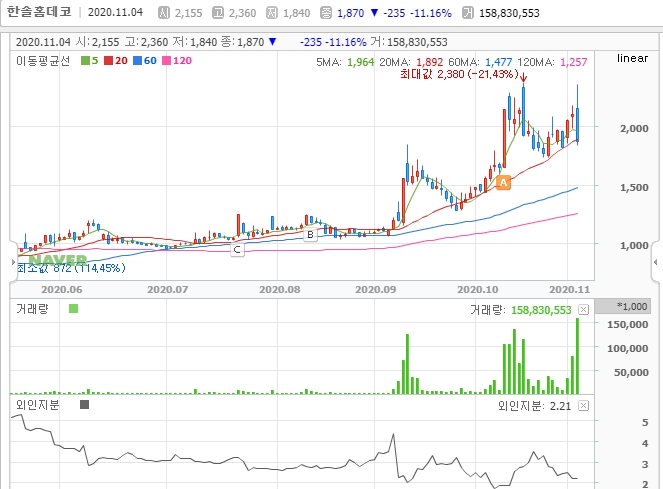The image size is (663, 489).
Task: Click the 고 high price icon in header
Action: click(218, 13)
